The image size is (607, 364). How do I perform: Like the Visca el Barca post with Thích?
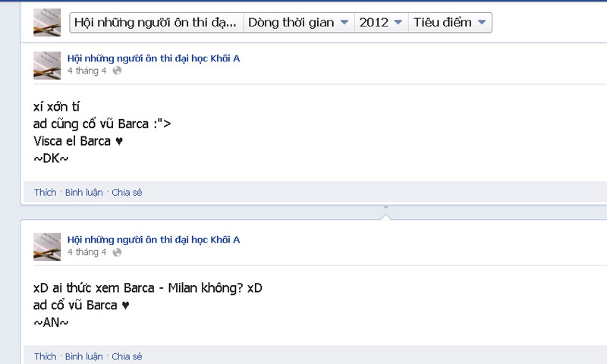coord(45,193)
